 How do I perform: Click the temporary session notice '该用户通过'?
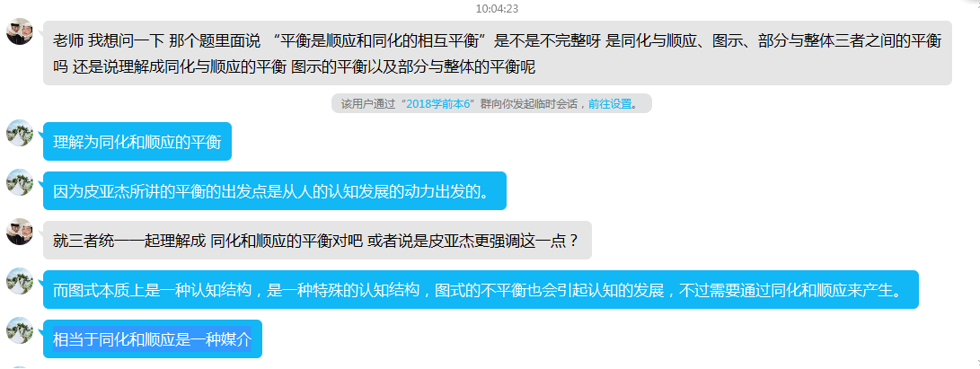click(x=491, y=103)
